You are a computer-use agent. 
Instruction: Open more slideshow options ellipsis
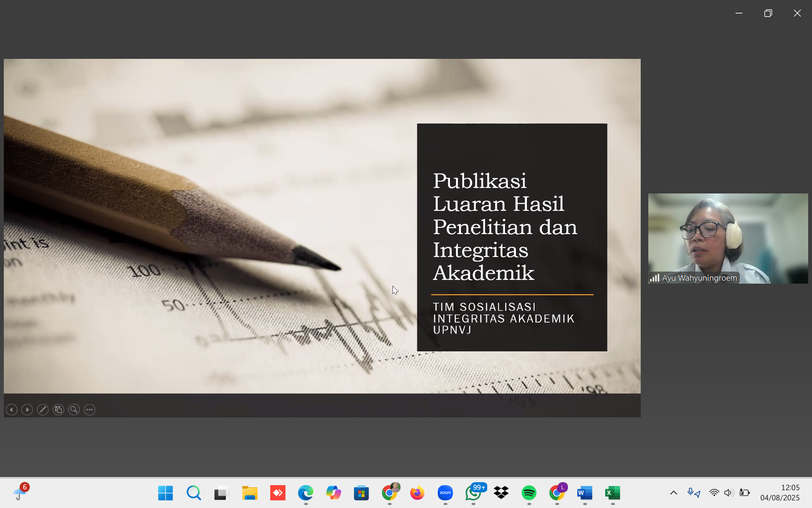tap(90, 409)
